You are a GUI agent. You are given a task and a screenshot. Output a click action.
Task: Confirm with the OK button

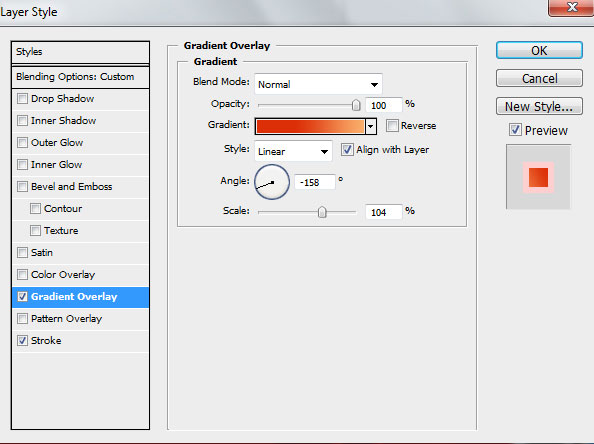coord(539,50)
